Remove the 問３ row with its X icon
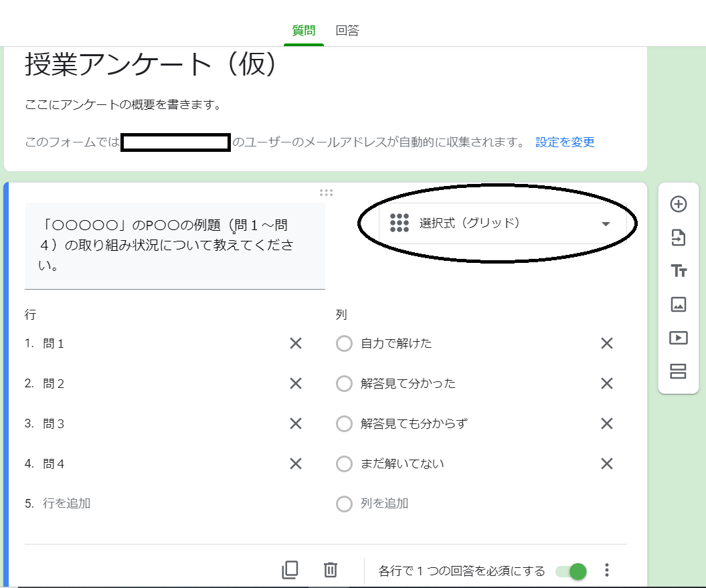706x588 pixels. (294, 423)
